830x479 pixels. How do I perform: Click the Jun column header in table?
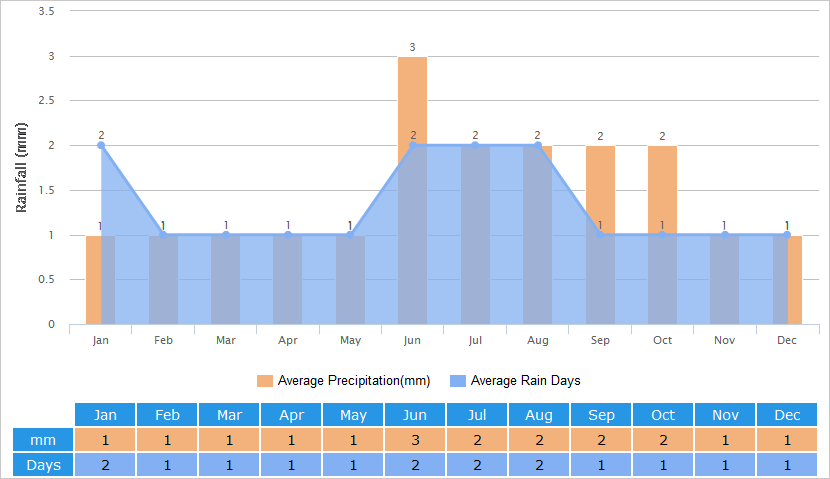point(414,415)
